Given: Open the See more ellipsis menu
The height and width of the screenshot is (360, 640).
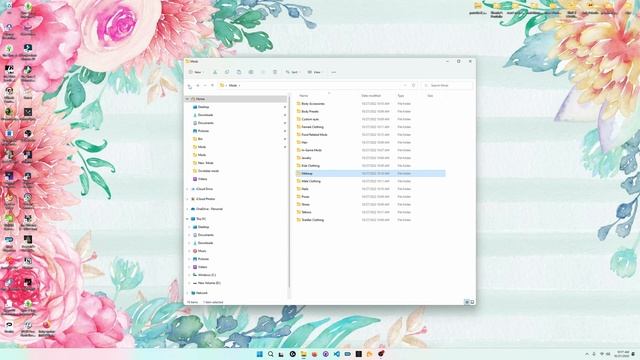Looking at the screenshot, I should point(333,72).
